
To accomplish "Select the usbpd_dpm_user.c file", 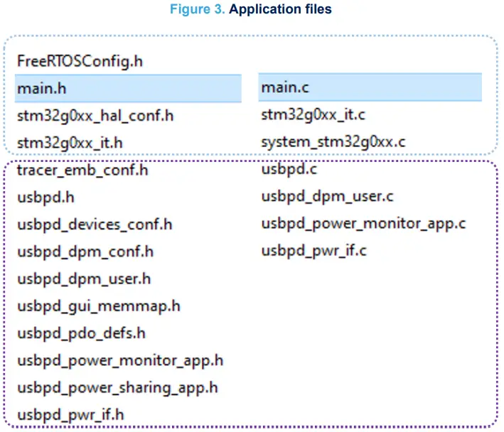I will coord(328,196).
